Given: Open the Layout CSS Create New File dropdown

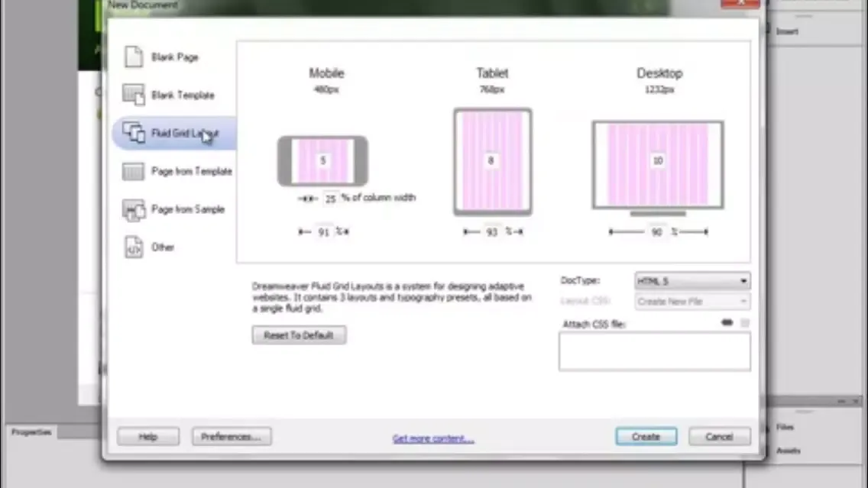Looking at the screenshot, I should (x=692, y=302).
